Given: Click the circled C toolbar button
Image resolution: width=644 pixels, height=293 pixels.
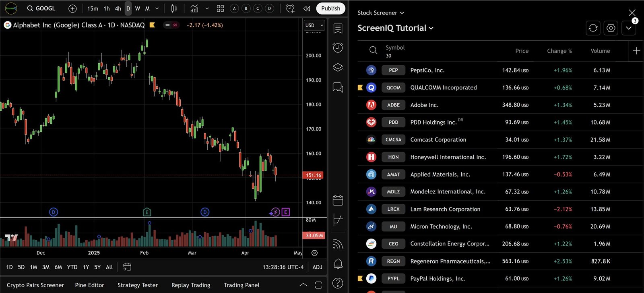Looking at the screenshot, I should tap(258, 8).
